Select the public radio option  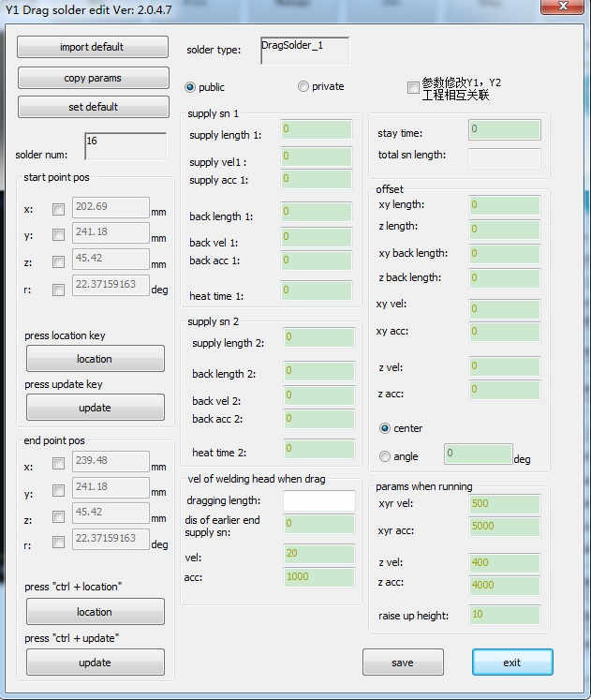point(191,87)
